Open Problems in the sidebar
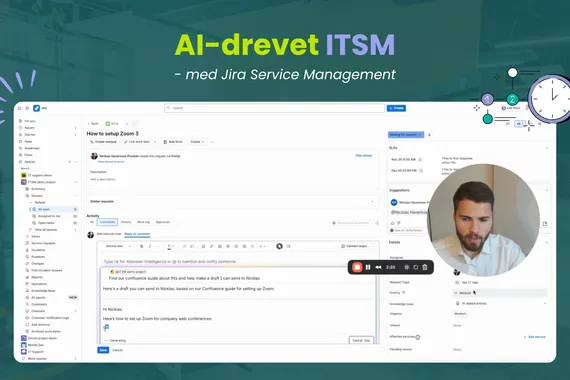The width and height of the screenshot is (570, 380). [x=38, y=257]
